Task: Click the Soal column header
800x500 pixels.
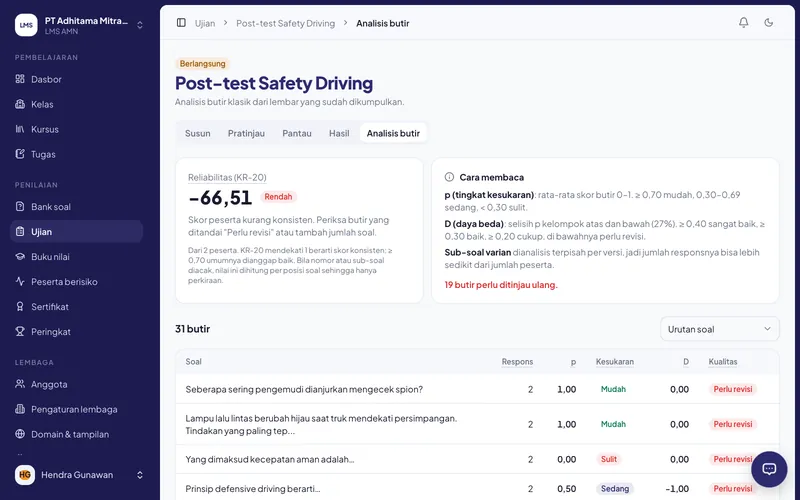Action: pos(193,361)
